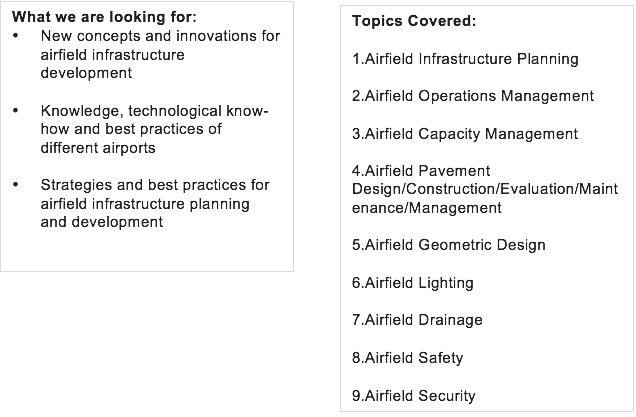
Task: Click the words 'different airports'
Action: pos(98,148)
